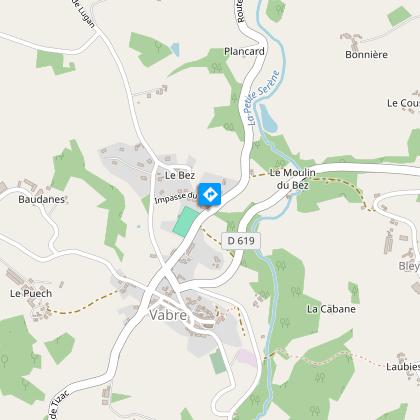Click the Bonnière hamlet label
This screenshot has height=420, width=420.
click(366, 54)
